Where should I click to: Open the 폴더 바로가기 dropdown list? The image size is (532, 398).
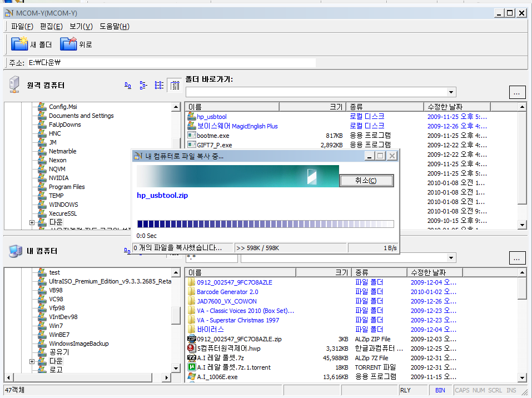[451, 92]
